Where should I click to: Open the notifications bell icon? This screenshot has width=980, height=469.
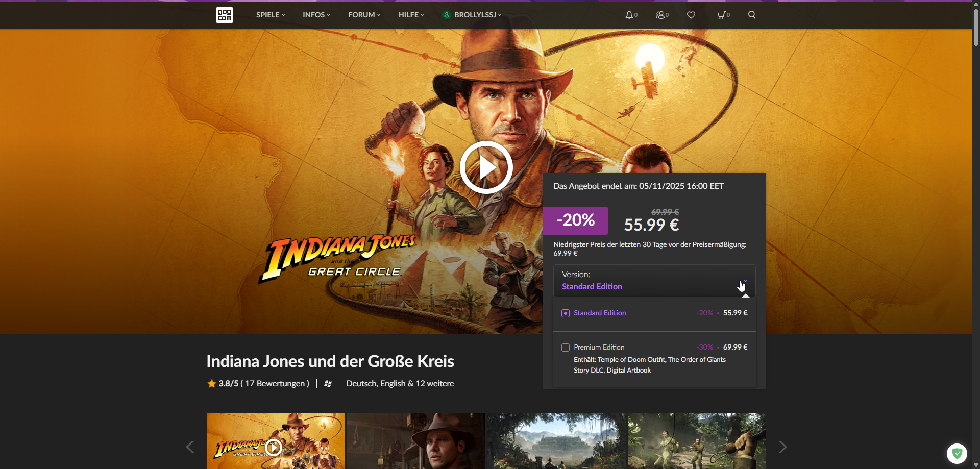pos(631,15)
